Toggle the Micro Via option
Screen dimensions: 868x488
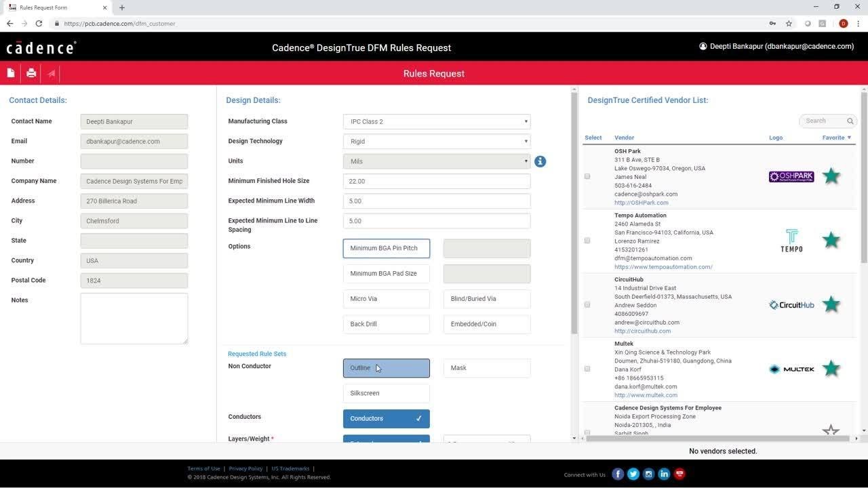tap(387, 299)
